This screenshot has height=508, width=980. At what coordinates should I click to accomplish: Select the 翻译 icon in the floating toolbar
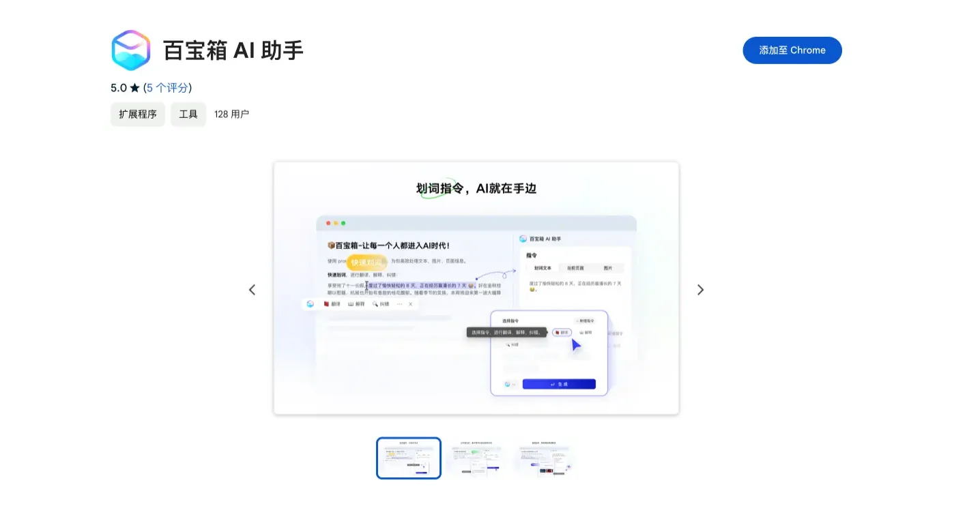click(327, 303)
